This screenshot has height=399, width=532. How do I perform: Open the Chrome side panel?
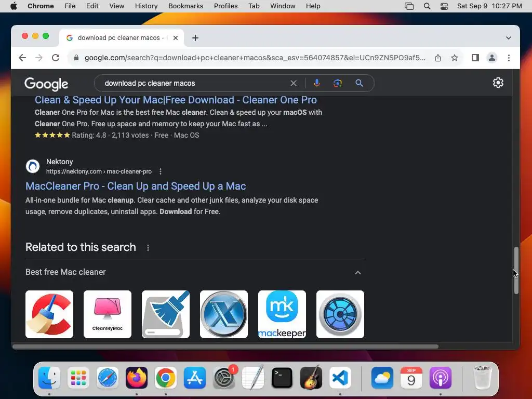coord(475,58)
